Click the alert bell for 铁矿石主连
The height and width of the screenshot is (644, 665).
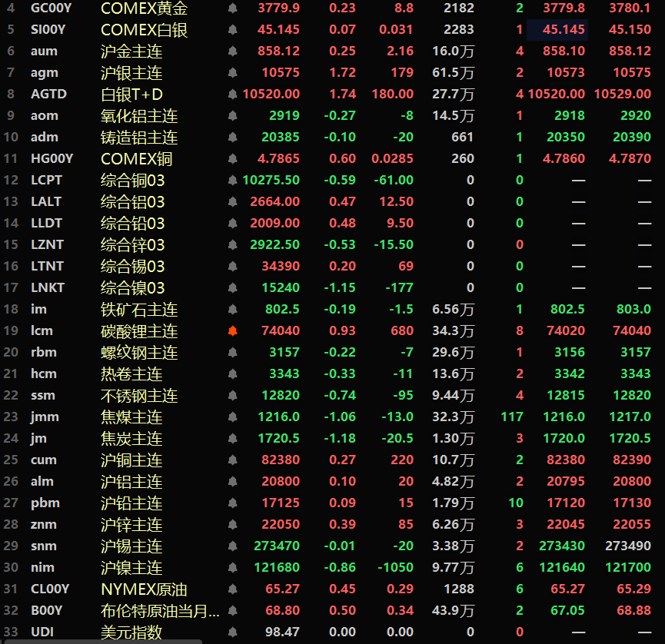(232, 310)
